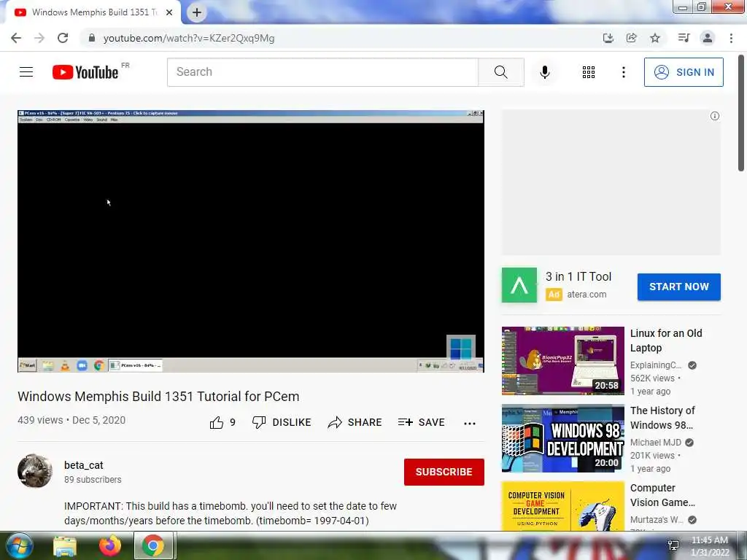This screenshot has width=747, height=560.
Task: Click the YouTube logo
Action: [x=85, y=72]
